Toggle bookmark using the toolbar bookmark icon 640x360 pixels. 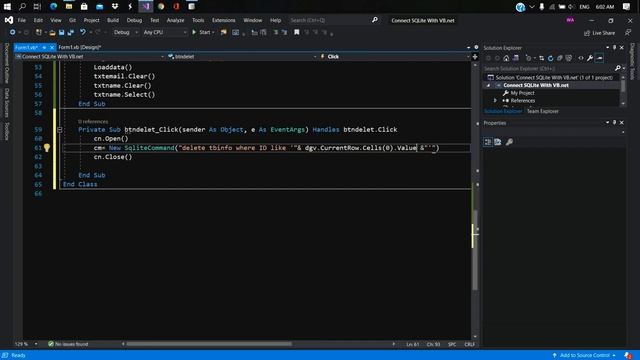click(x=297, y=32)
